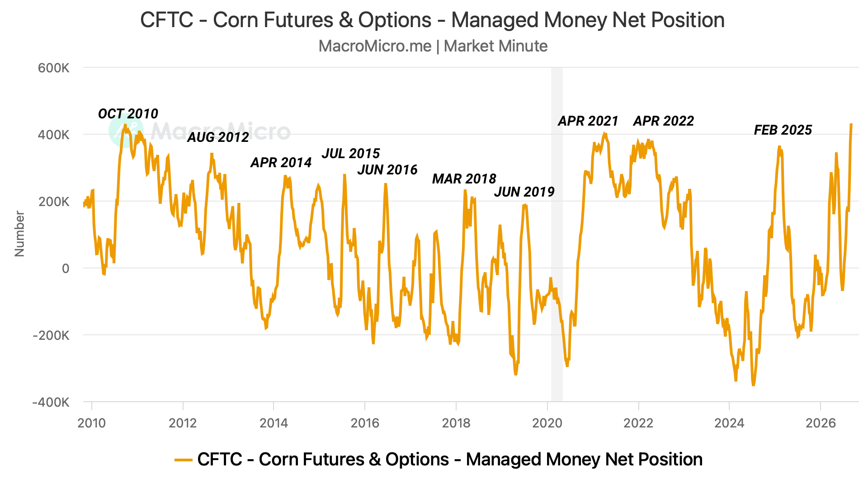Click the 2026 x-axis tick label
Viewport: 868px width, 488px height.
point(821,423)
